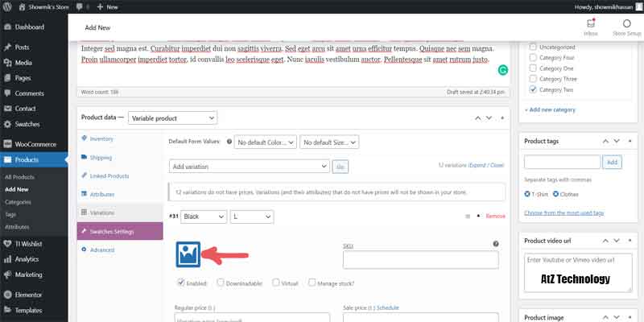Viewport: 644px width, 322px height.
Task: Open the Store Setup icon
Action: coord(626,27)
